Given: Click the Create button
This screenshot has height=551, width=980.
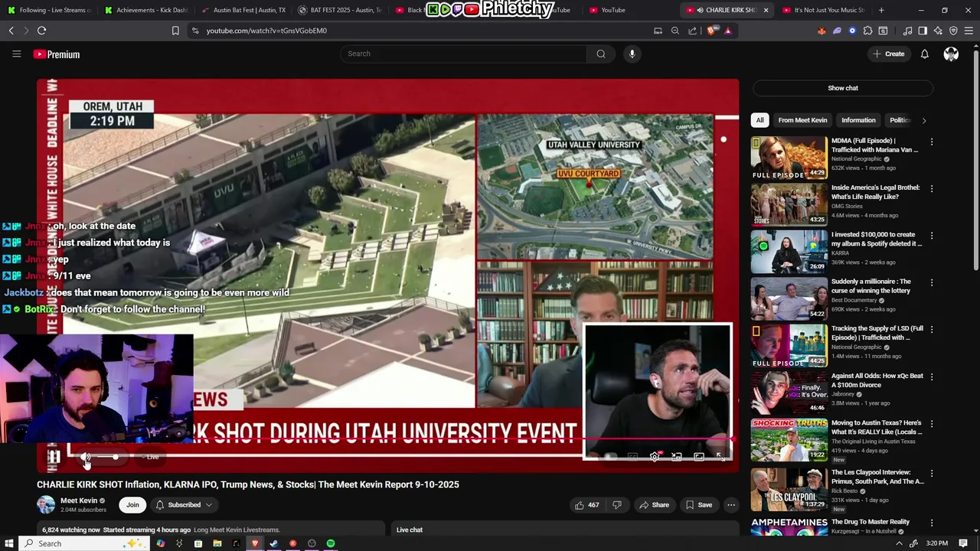Looking at the screenshot, I should 889,54.
